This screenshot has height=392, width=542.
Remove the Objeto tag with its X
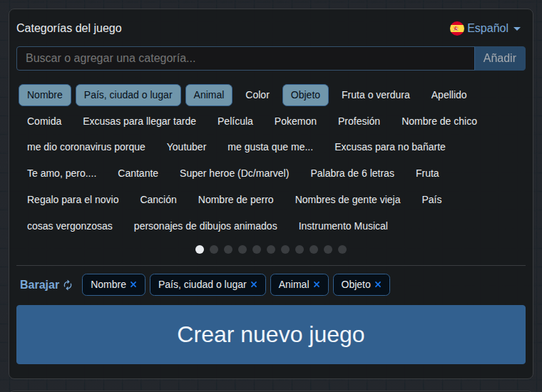[x=378, y=284]
